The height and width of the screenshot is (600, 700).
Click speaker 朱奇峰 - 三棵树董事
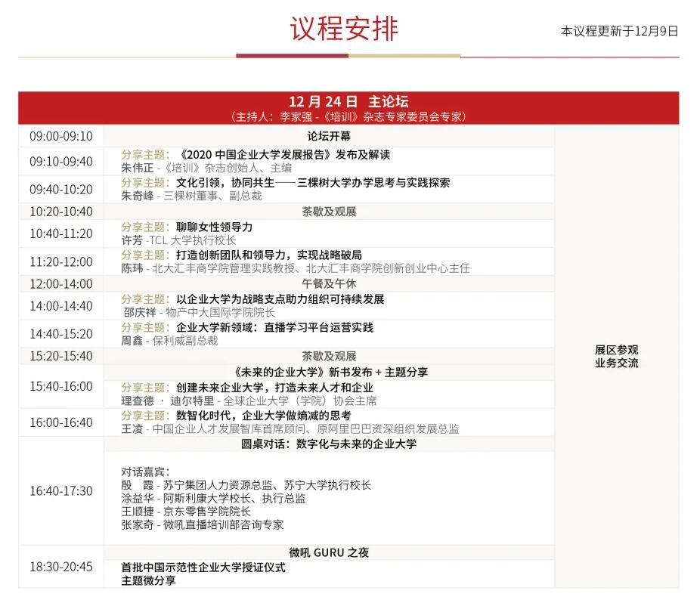click(188, 196)
